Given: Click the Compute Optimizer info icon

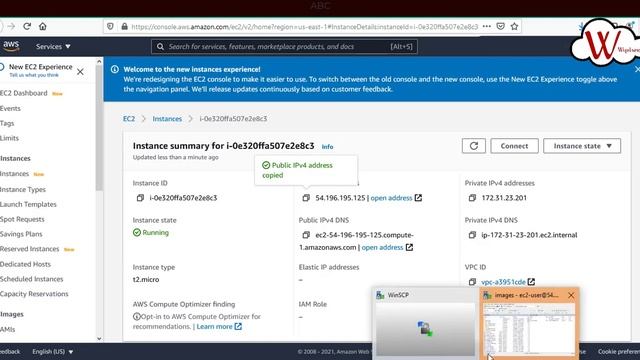Looking at the screenshot, I should tap(137, 317).
